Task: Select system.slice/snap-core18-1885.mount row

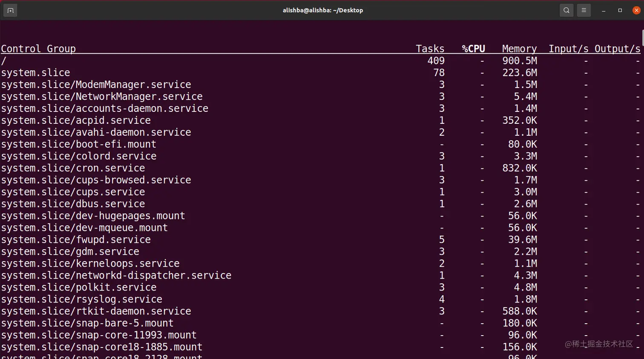Action: point(320,347)
